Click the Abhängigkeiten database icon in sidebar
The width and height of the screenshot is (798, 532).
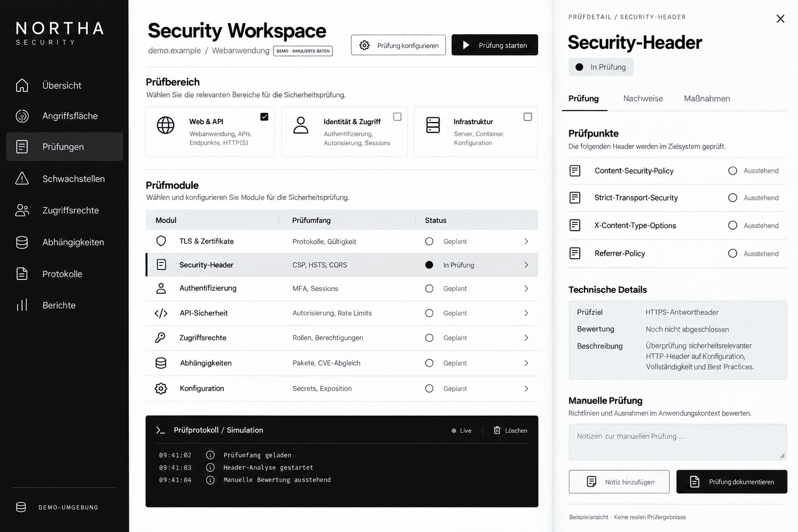click(22, 242)
